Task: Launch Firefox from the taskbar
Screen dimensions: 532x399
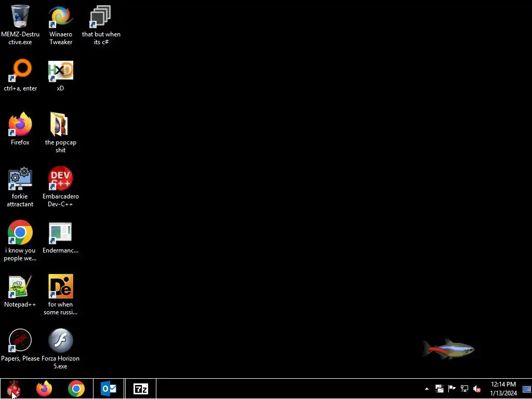Action: click(45, 389)
